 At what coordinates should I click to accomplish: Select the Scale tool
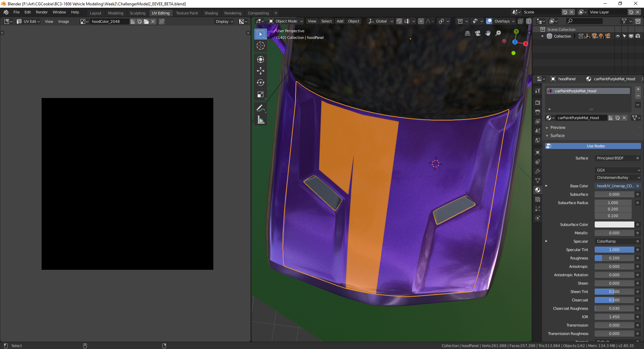261,95
